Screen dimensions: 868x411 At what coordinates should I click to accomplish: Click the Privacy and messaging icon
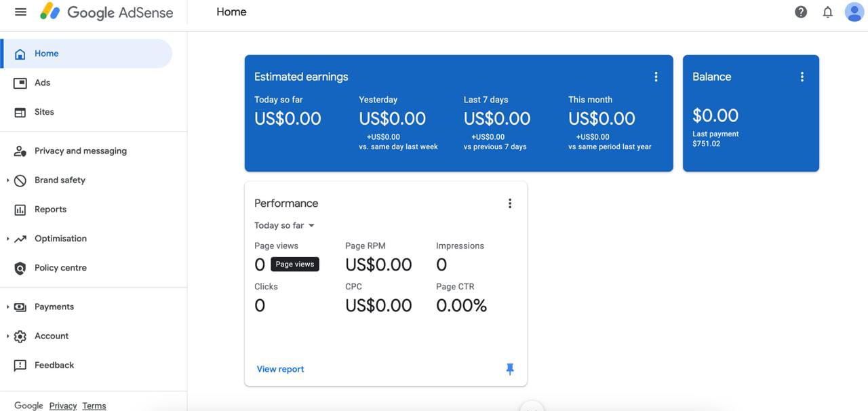point(20,151)
